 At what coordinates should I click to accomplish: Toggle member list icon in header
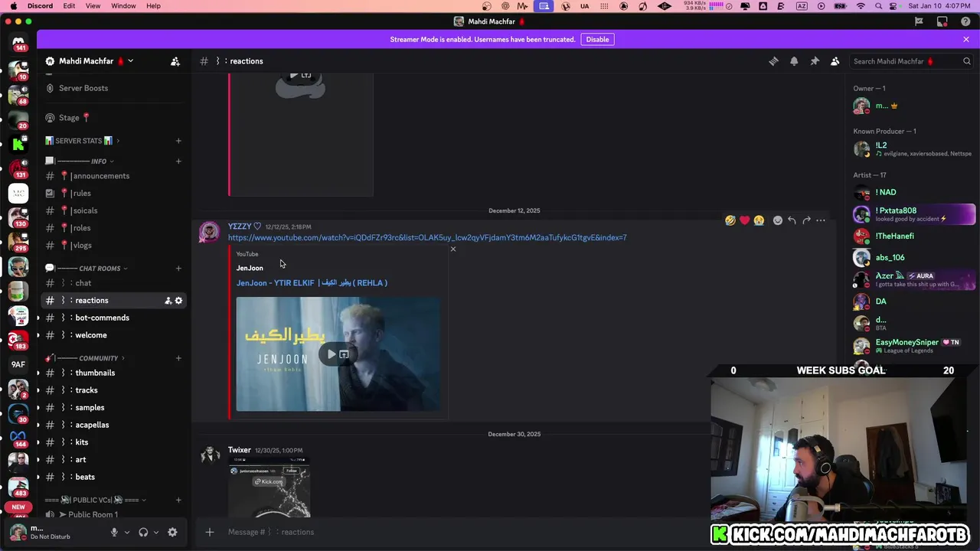click(835, 61)
